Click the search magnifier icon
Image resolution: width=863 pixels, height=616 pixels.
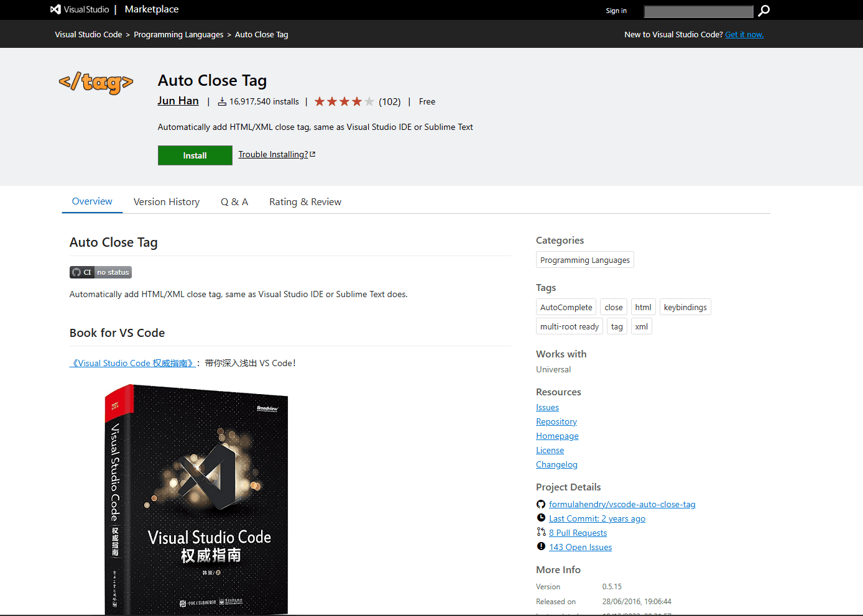(x=764, y=11)
